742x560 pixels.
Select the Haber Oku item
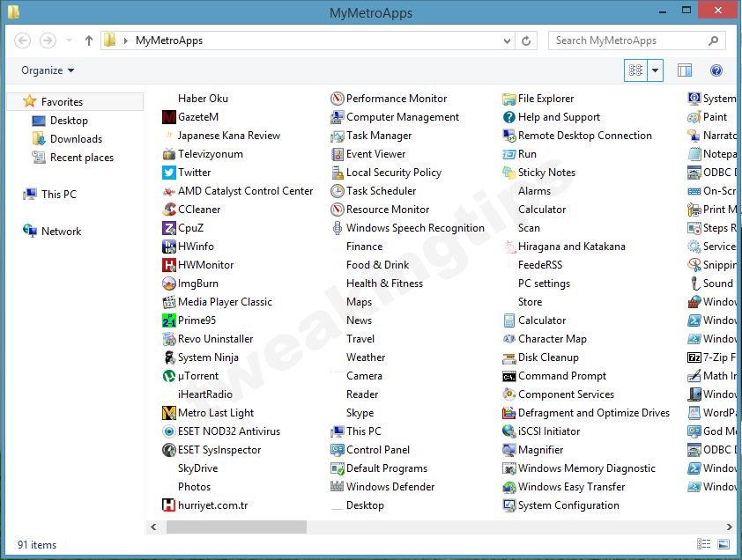203,99
